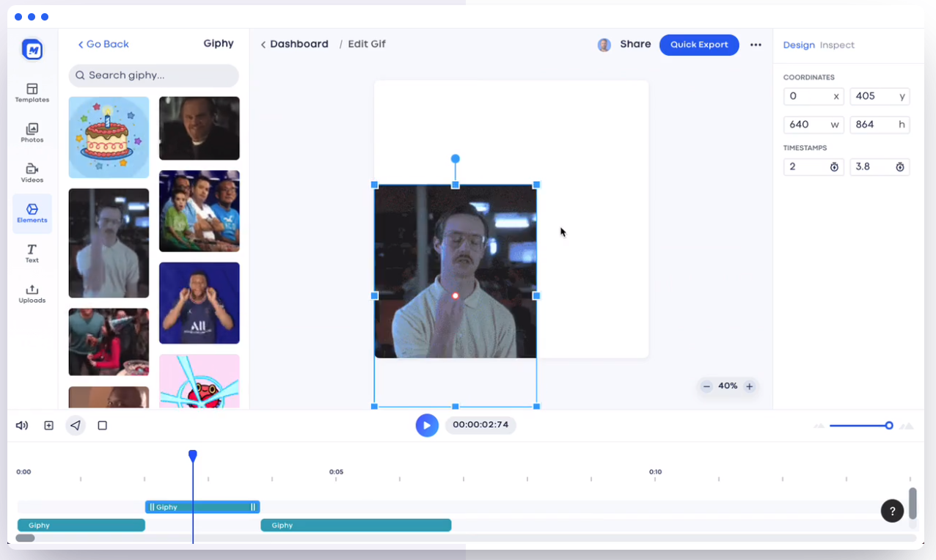The height and width of the screenshot is (560, 936).
Task: Switch to the Inspect tab
Action: point(837,45)
